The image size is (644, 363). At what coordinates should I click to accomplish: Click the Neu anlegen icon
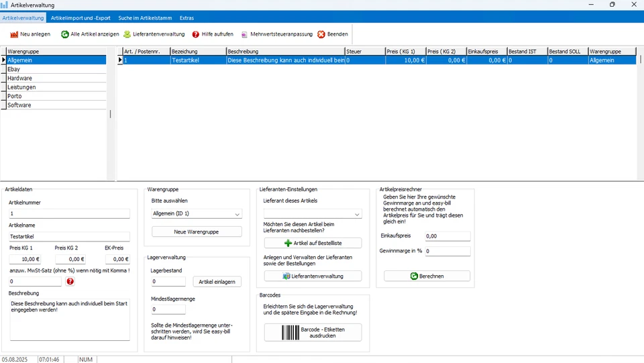[x=14, y=34]
